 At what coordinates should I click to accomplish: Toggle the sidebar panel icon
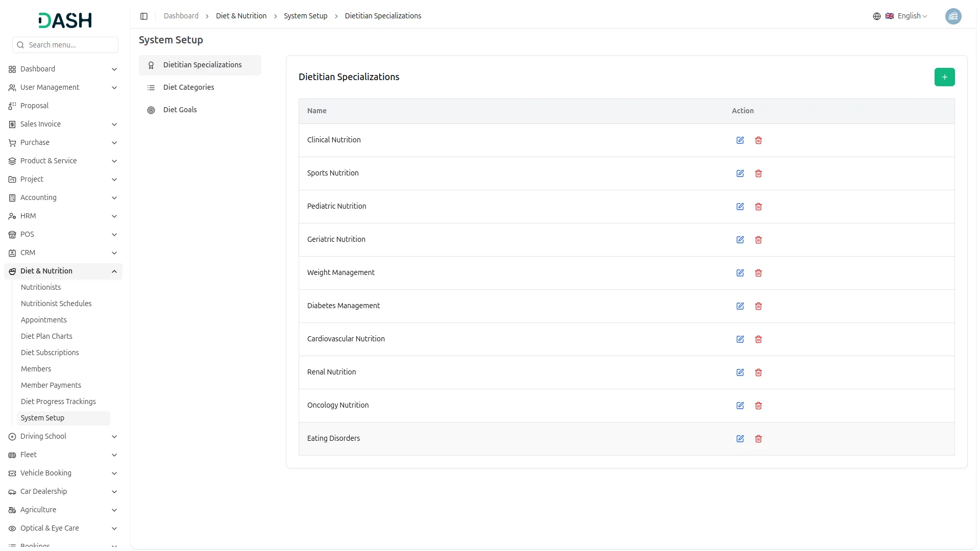pyautogui.click(x=144, y=16)
